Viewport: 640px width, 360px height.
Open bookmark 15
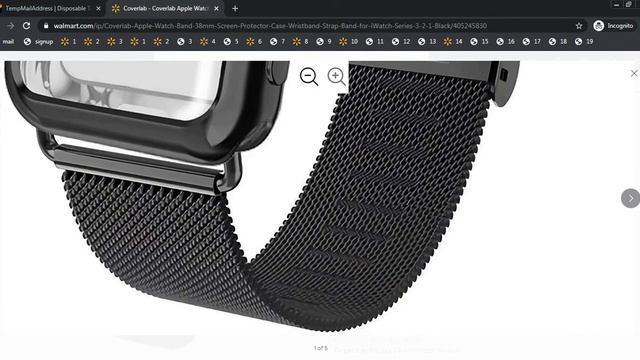pyautogui.click(x=479, y=41)
